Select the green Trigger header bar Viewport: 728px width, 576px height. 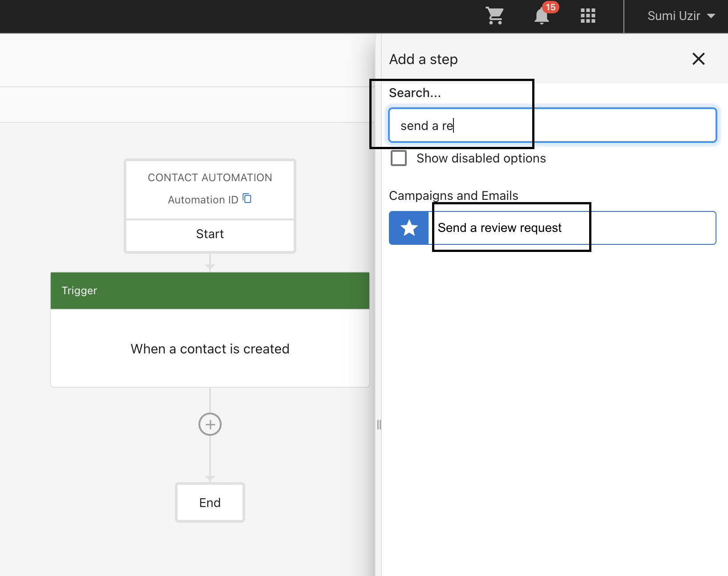[x=210, y=291]
